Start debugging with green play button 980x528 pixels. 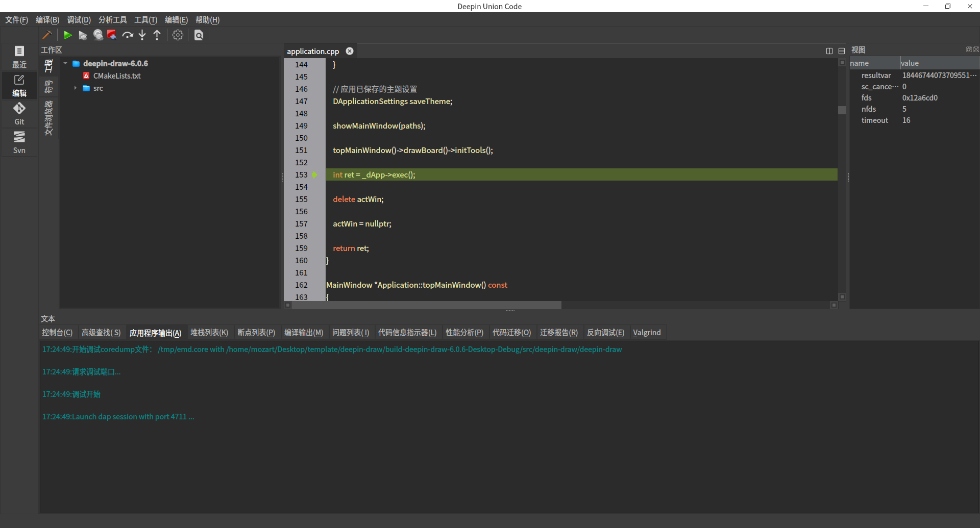click(68, 35)
